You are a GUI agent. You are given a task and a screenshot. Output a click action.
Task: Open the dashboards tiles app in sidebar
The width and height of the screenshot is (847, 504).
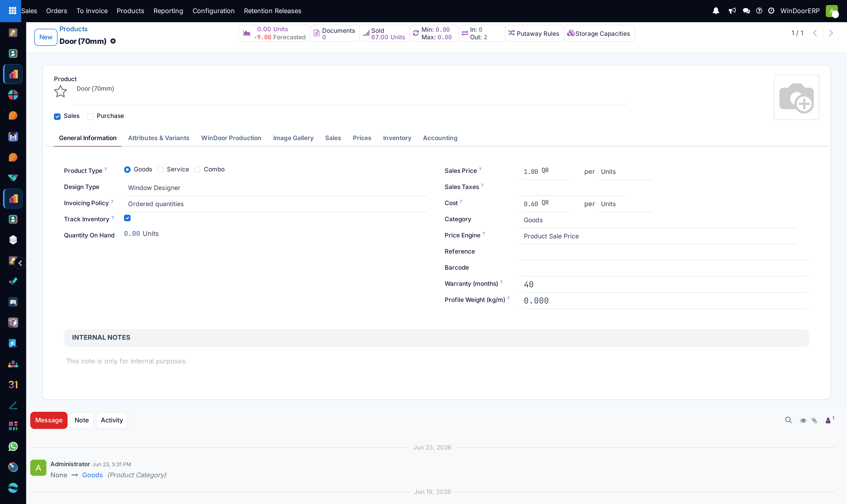[13, 426]
